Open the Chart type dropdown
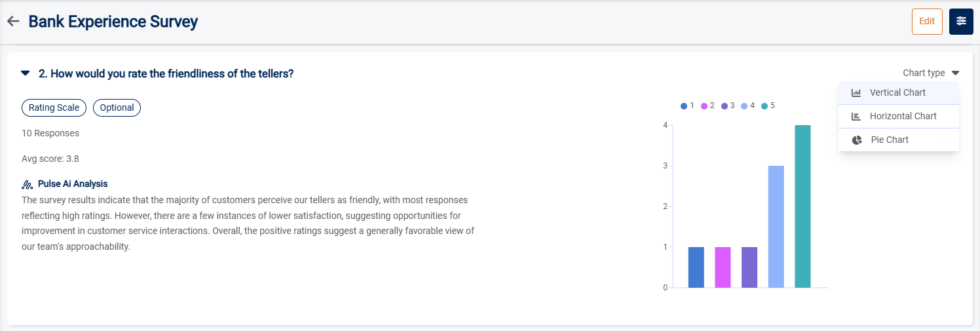This screenshot has height=331, width=980. click(x=931, y=73)
